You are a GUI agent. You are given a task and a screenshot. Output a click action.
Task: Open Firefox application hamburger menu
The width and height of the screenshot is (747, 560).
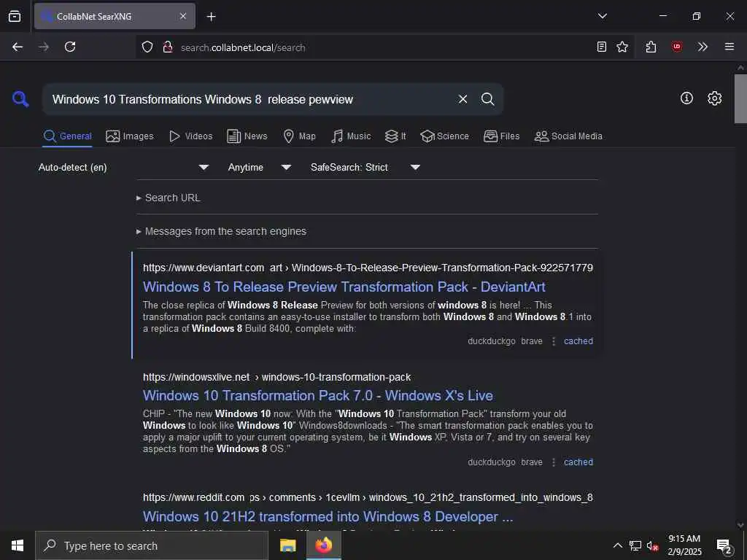(729, 47)
